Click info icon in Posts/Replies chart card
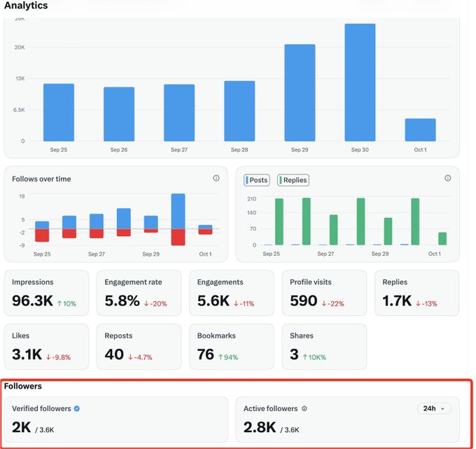This screenshot has width=476, height=449. [448, 178]
